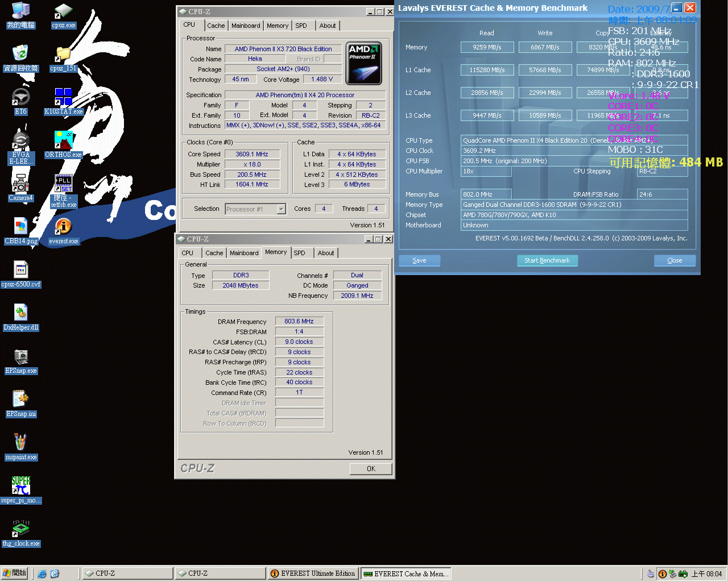This screenshot has height=582, width=728.
Task: Click Save in EVEREST benchmark window
Action: 419,260
